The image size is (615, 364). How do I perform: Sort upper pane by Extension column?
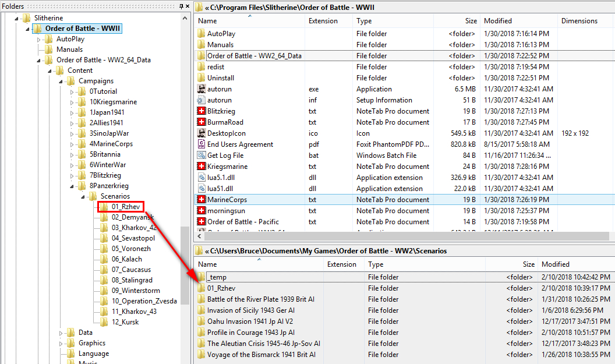coord(328,21)
